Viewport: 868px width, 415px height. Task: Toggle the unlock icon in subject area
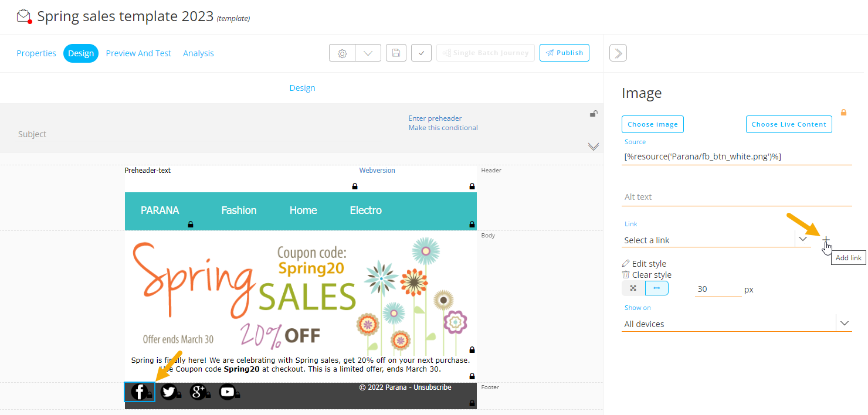(594, 114)
